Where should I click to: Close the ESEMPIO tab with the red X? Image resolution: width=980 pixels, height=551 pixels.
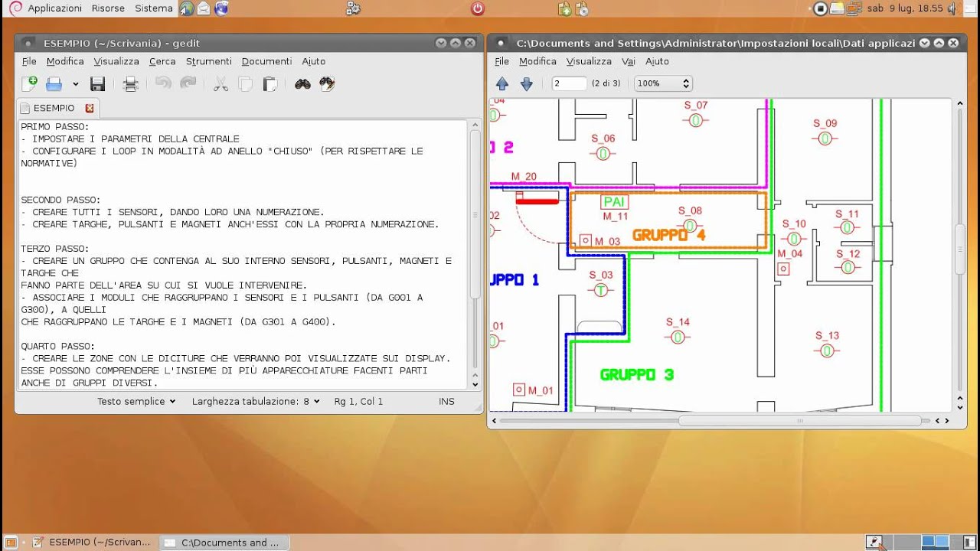click(x=90, y=108)
